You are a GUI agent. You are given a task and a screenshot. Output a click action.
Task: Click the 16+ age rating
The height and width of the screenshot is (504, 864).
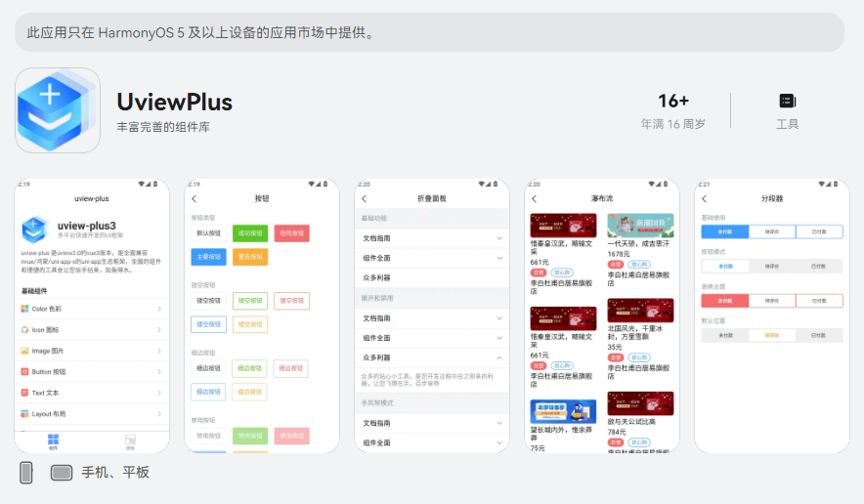point(672,102)
